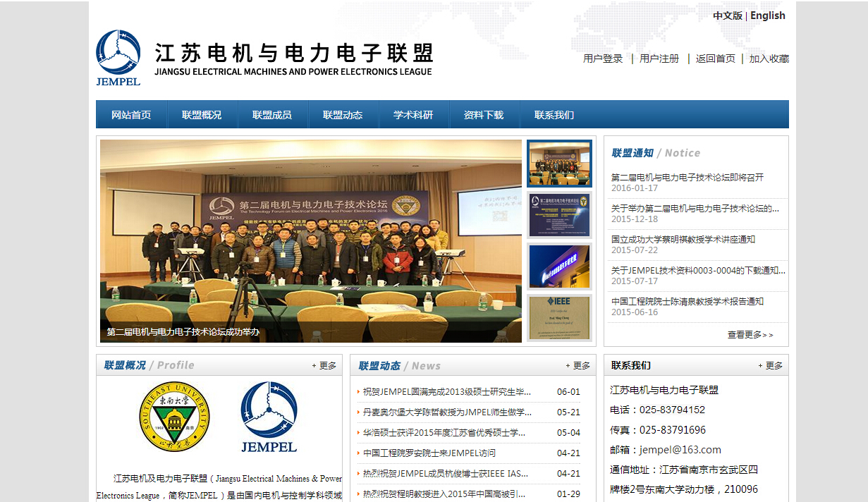Click 联盟动态 / News heading
The image size is (868, 502).
point(399,366)
